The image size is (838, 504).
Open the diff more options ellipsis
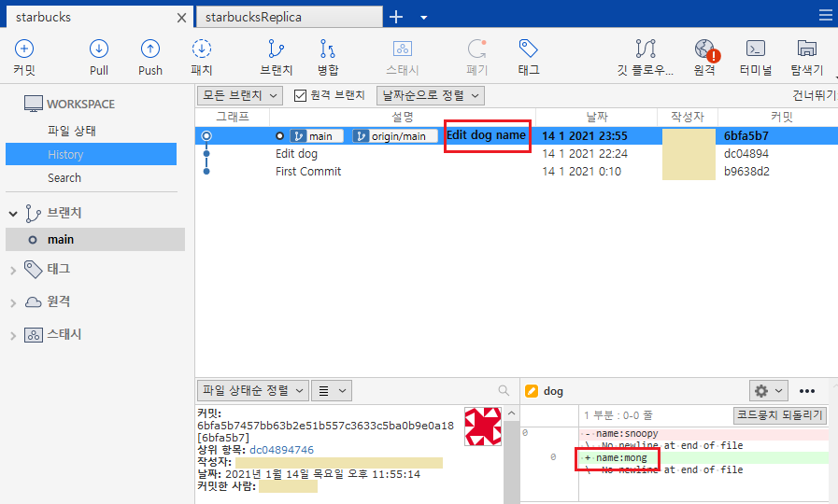[807, 391]
